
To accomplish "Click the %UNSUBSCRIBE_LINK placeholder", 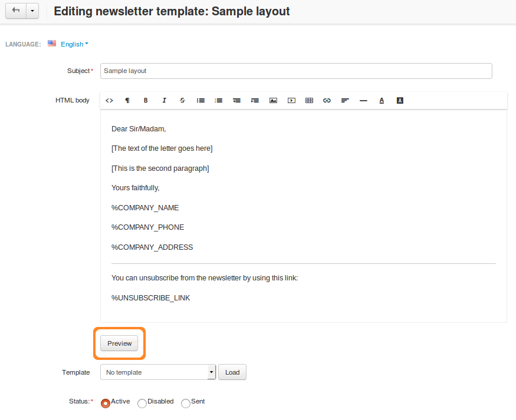I will [151, 297].
